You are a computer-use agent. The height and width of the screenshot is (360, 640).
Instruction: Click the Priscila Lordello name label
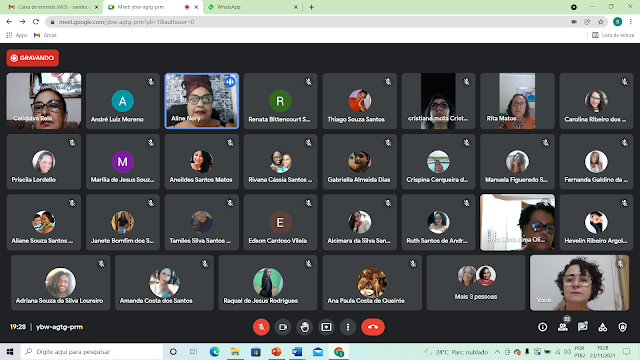tap(33, 180)
